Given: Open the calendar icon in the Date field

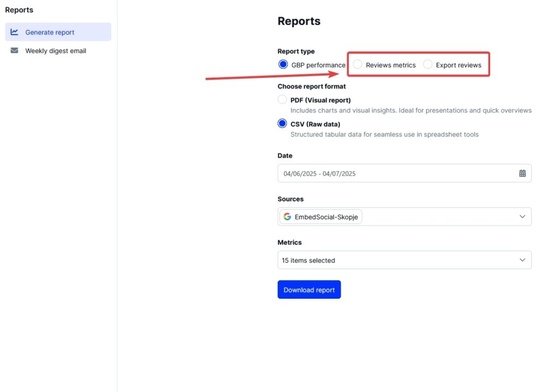Looking at the screenshot, I should pyautogui.click(x=522, y=174).
